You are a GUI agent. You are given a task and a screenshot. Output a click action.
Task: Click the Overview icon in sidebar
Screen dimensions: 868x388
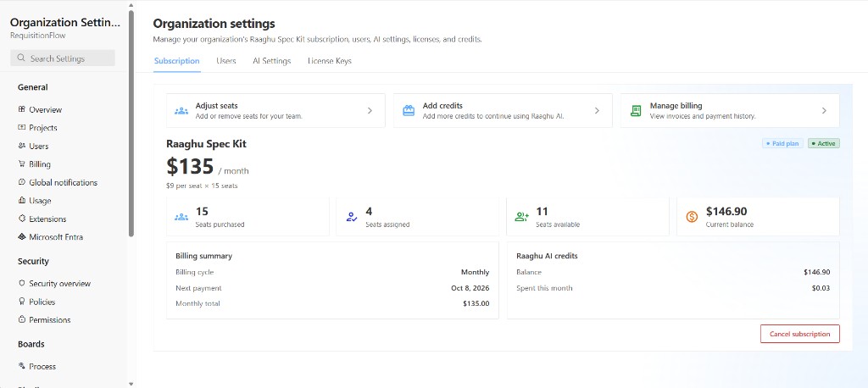pyautogui.click(x=21, y=109)
